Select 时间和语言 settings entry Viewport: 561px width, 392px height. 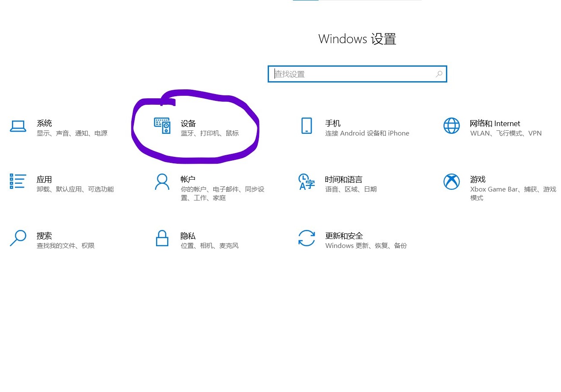click(344, 179)
